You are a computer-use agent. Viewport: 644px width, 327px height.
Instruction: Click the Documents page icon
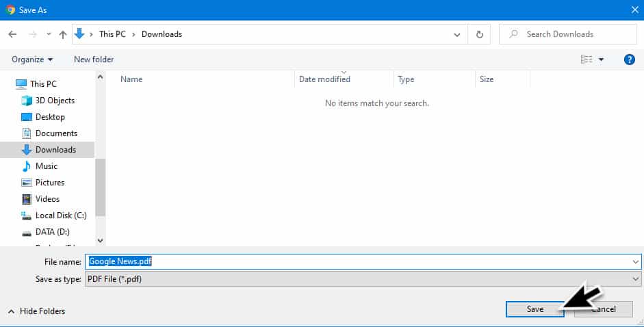[27, 133]
